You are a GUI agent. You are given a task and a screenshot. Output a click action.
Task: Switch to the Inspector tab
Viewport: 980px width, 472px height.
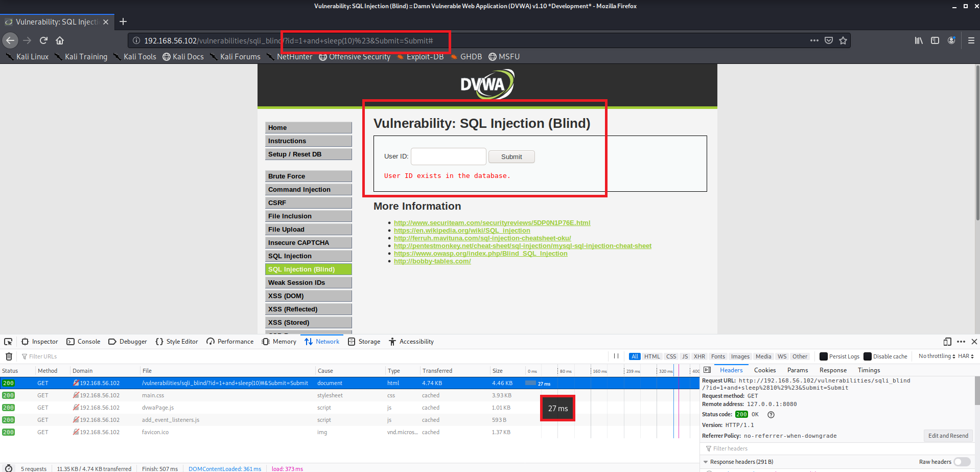40,342
